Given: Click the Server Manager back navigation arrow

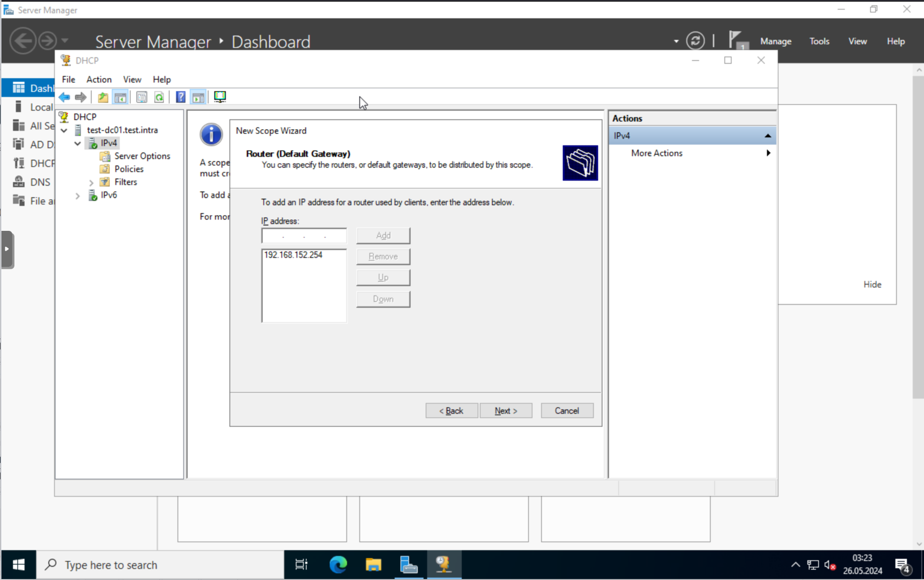Looking at the screenshot, I should tap(23, 41).
